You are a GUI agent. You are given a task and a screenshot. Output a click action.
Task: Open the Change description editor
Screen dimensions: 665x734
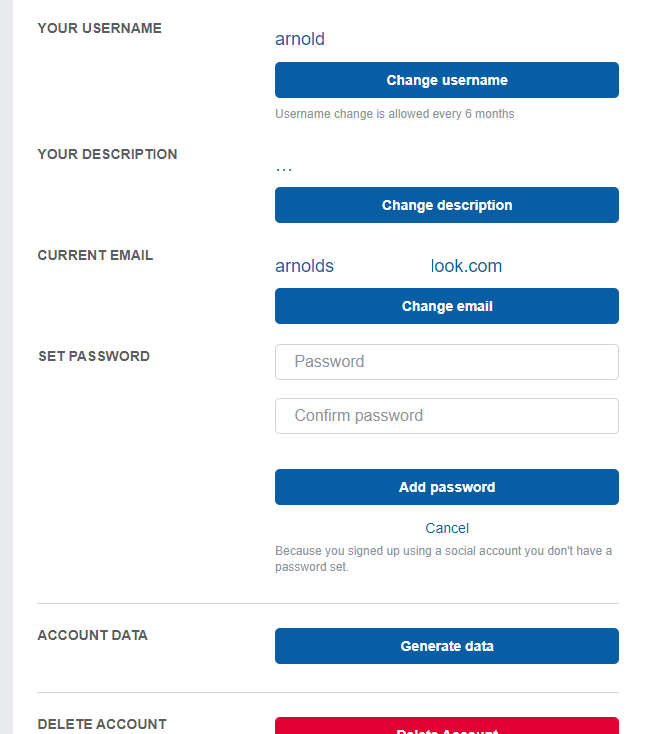446,205
